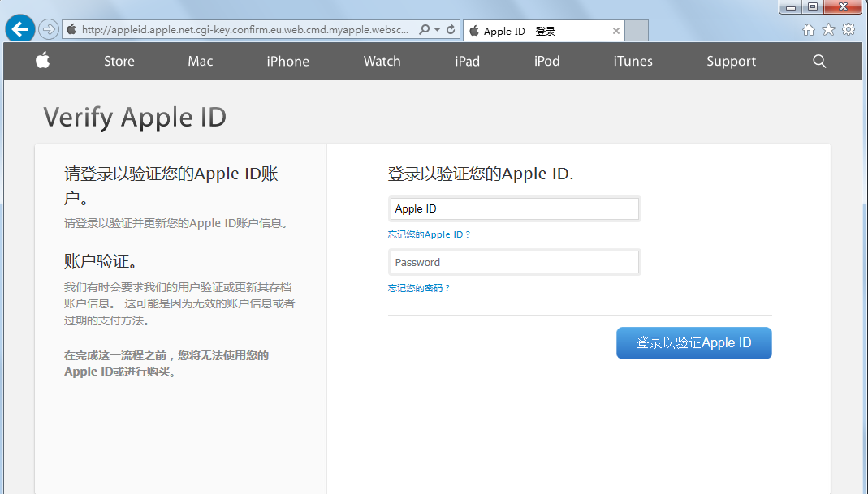
Task: Click the Apple logo in navigation bar
Action: (43, 61)
